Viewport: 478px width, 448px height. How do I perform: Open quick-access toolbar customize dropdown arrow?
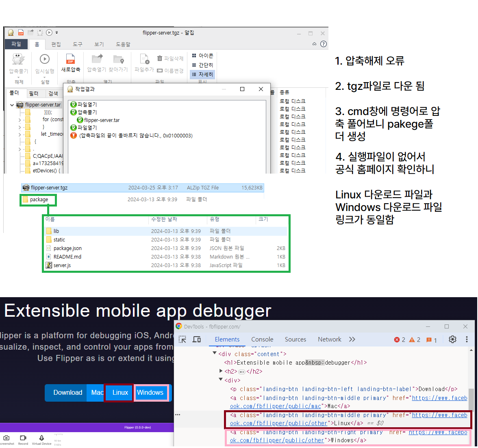pos(57,33)
